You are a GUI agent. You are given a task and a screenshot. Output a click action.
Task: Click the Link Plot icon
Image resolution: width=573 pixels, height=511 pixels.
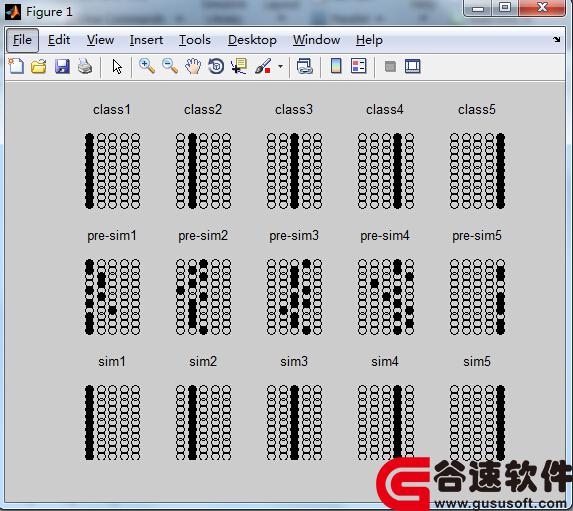(305, 67)
